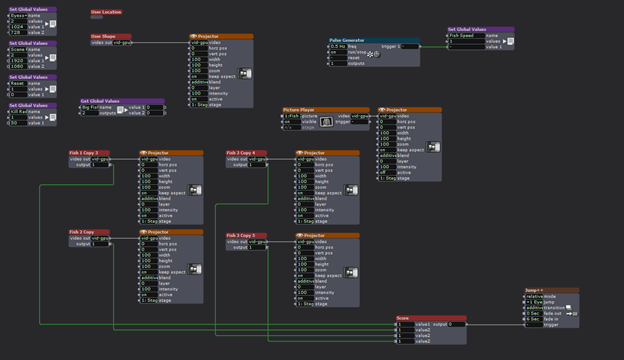This screenshot has width=624, height=360.
Task: Toggle the off active value on the Picture Player's Projector
Action: click(387, 173)
